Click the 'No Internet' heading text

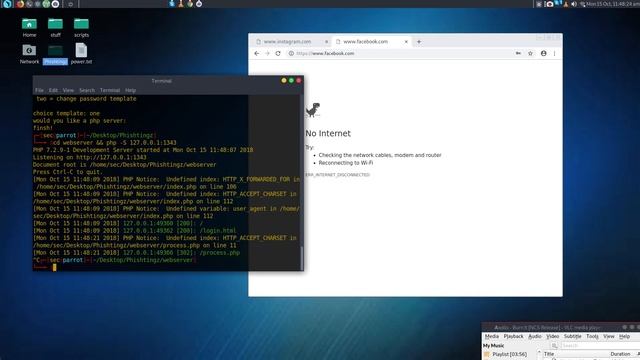tap(328, 133)
